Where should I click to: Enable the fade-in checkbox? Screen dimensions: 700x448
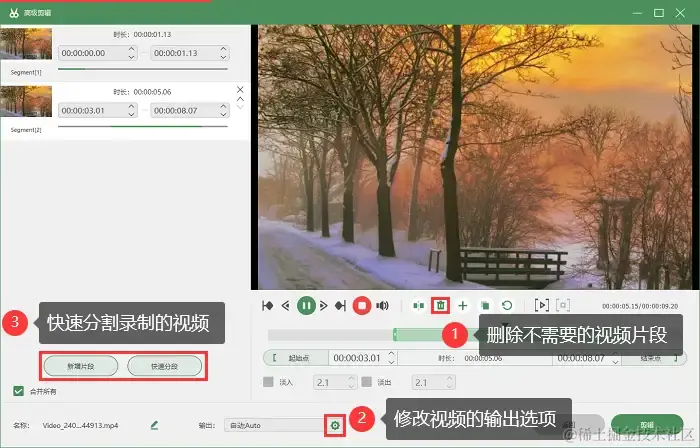point(268,382)
